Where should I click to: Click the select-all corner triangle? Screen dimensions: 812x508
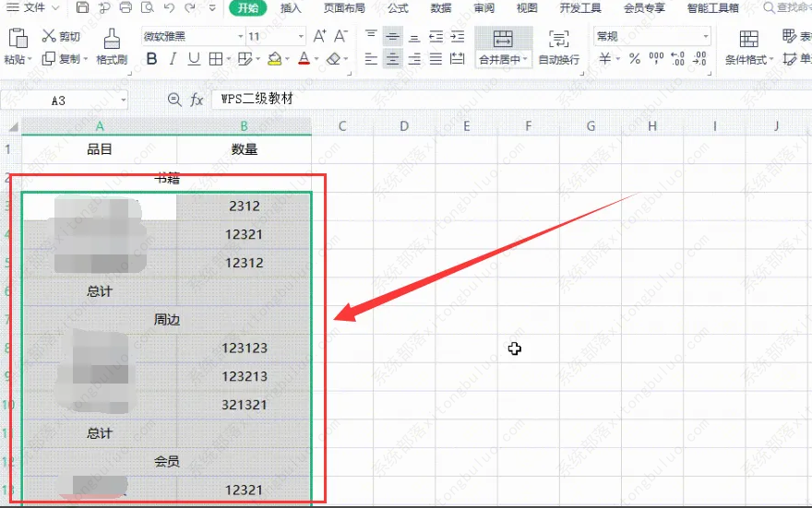13,126
